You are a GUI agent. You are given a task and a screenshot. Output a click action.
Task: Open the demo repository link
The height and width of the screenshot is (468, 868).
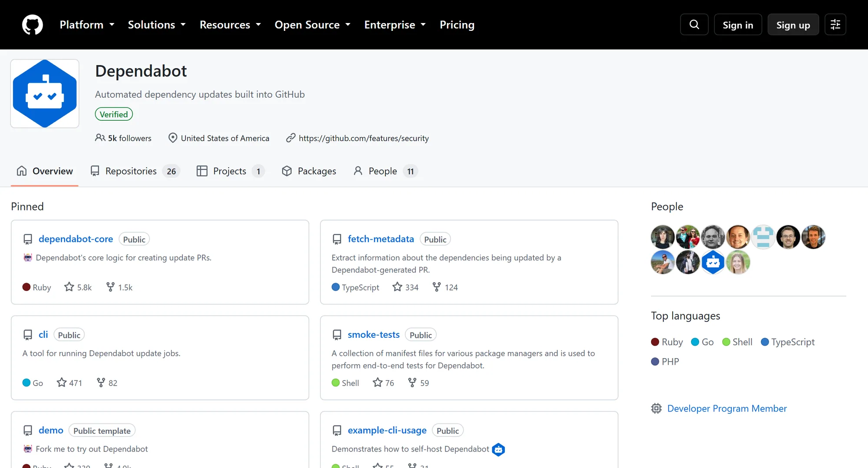tap(51, 430)
